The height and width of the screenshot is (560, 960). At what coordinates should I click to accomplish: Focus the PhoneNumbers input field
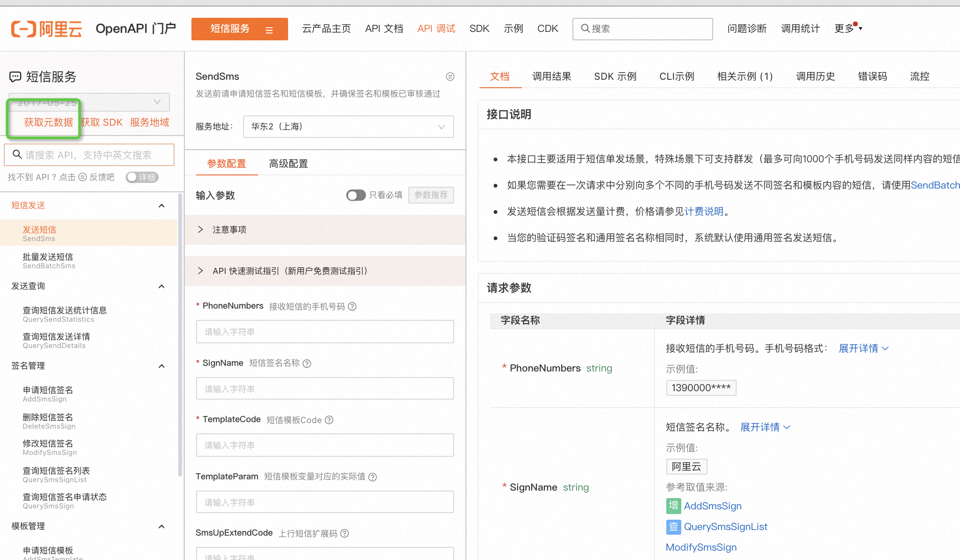coord(325,332)
